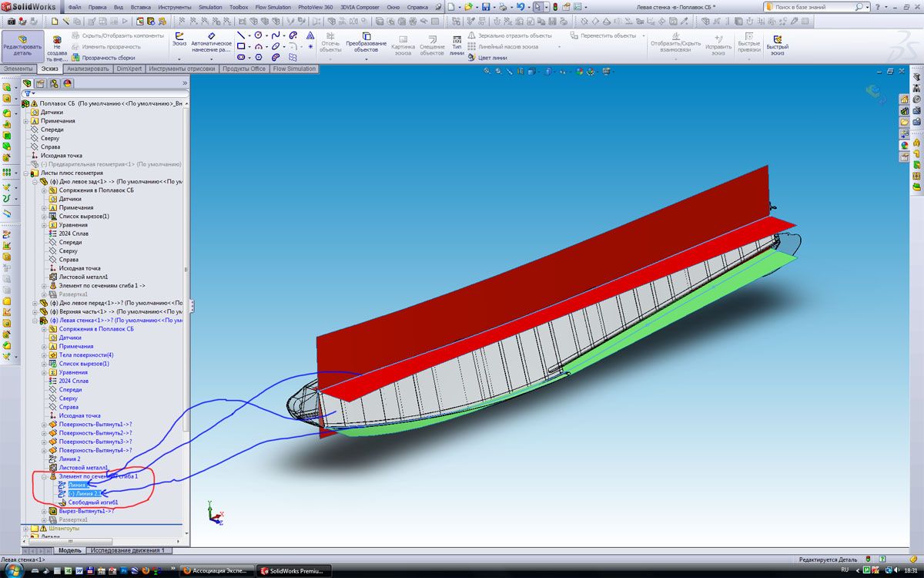924x578 pixels.
Task: Click SolidWorks Premium taskbar button
Action: point(293,571)
